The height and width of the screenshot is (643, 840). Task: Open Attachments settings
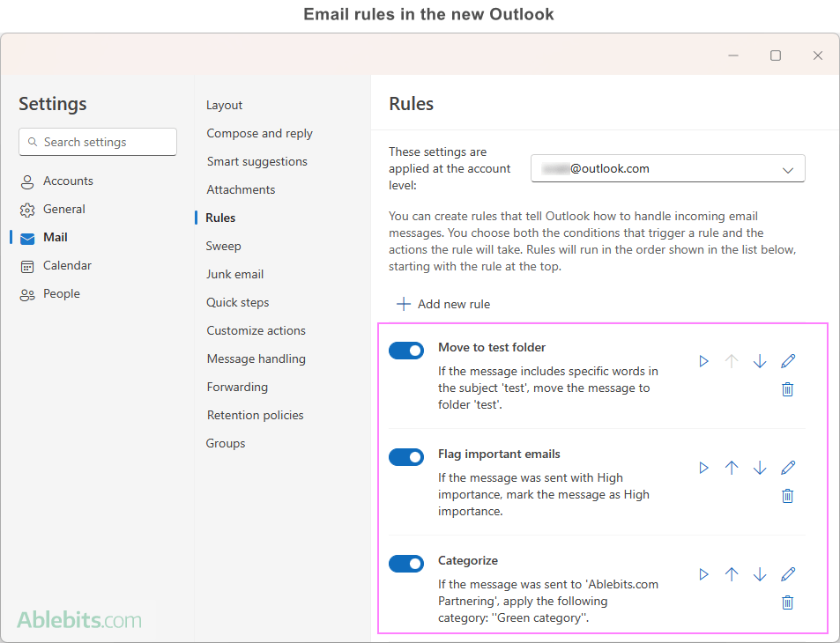click(241, 189)
